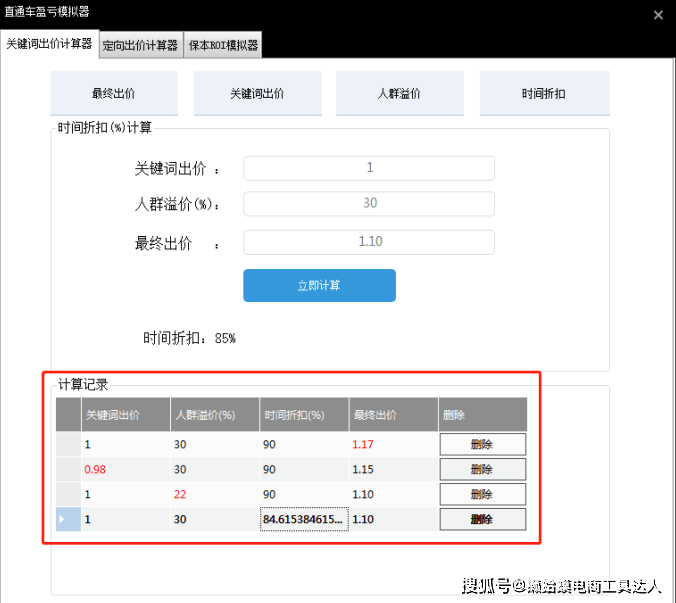
Task: Close the simulator window with the X icon
Action: click(657, 15)
